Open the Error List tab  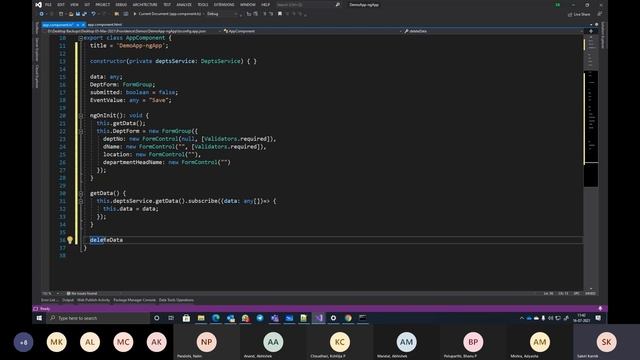pyautogui.click(x=49, y=300)
